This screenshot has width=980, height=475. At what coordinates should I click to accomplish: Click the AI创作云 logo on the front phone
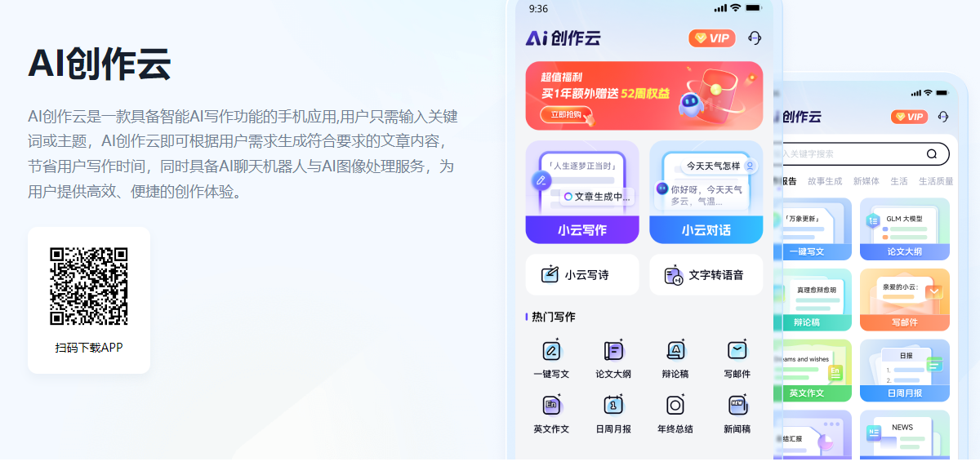point(563,38)
